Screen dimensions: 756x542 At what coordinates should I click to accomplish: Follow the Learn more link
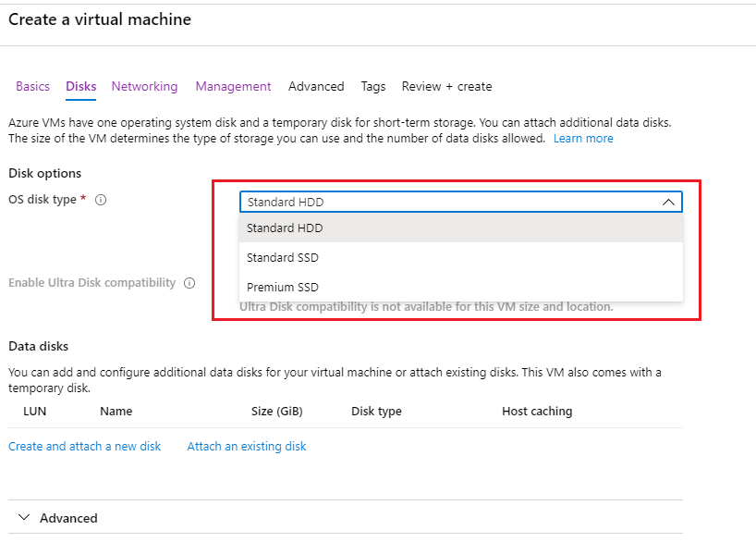point(583,138)
